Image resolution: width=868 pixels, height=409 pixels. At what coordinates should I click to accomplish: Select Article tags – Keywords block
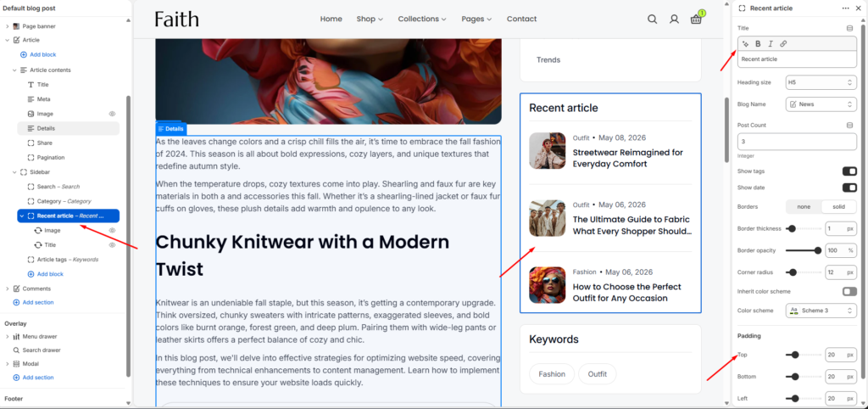68,260
